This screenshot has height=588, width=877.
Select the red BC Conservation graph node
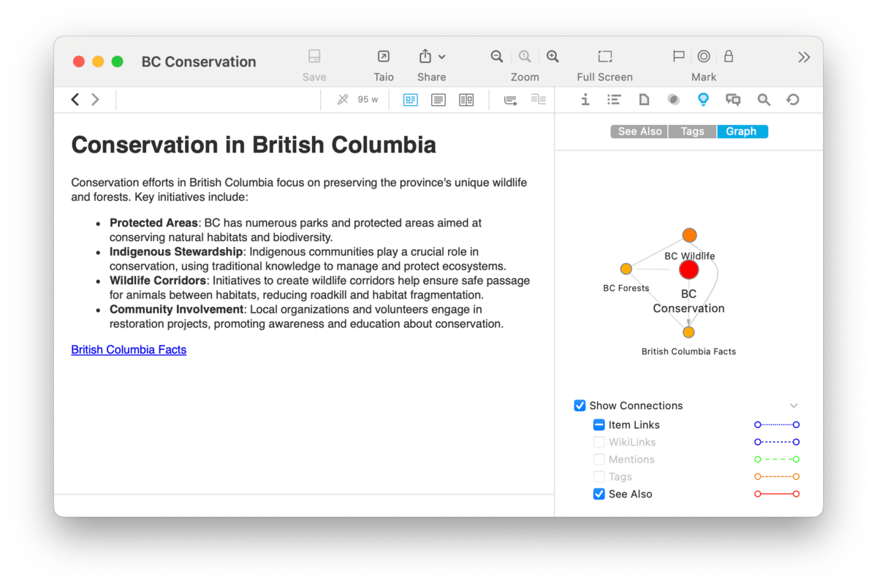coord(688,270)
